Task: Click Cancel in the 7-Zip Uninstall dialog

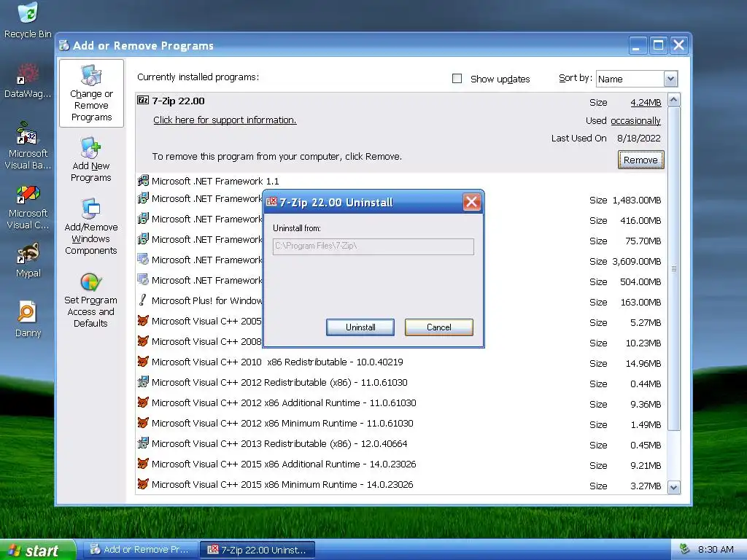Action: pyautogui.click(x=438, y=327)
